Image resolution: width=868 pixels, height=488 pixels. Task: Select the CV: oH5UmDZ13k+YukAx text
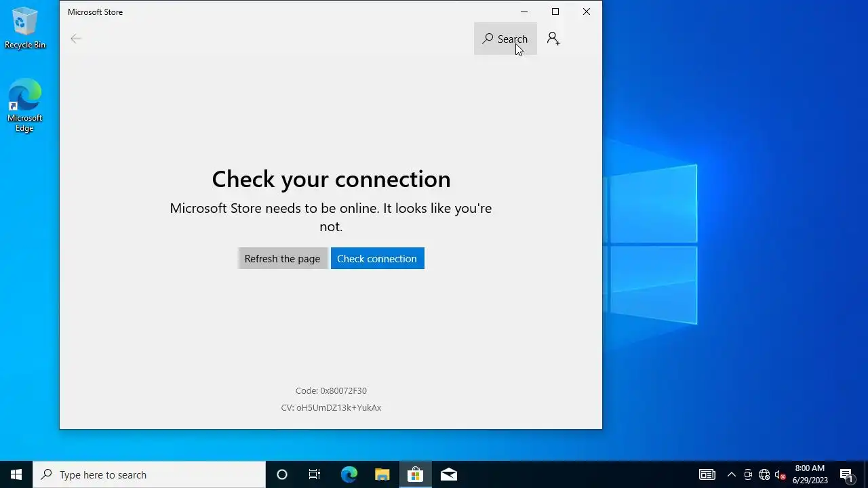point(331,407)
